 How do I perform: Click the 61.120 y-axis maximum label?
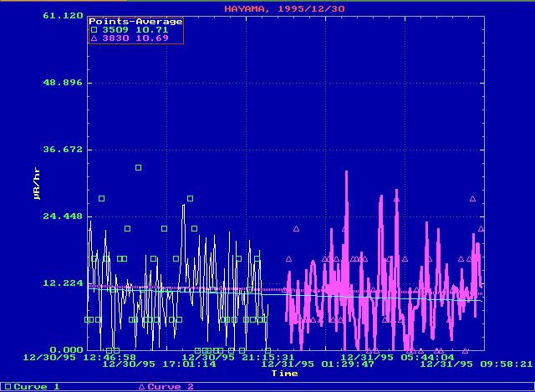pos(64,16)
